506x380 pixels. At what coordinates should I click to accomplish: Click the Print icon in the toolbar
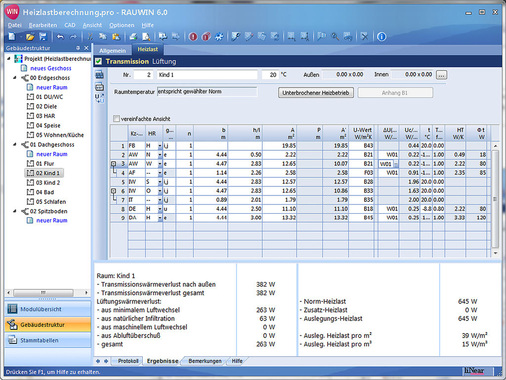tap(133, 37)
